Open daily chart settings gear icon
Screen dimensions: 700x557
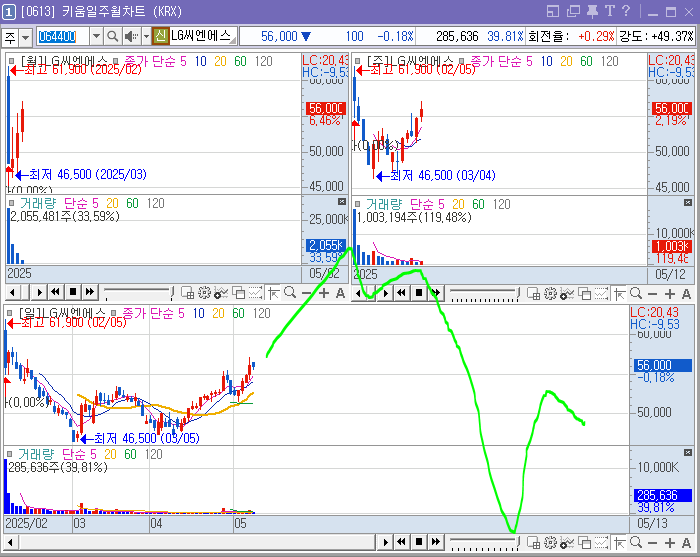(550, 542)
